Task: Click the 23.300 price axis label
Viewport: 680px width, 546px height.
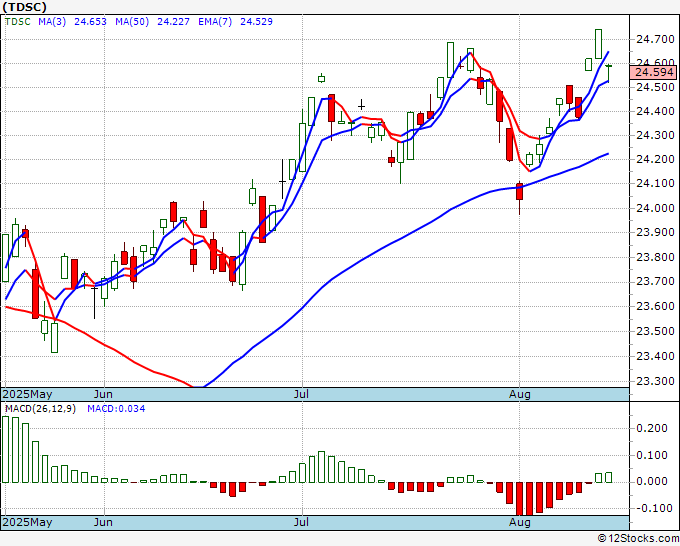Action: click(655, 381)
